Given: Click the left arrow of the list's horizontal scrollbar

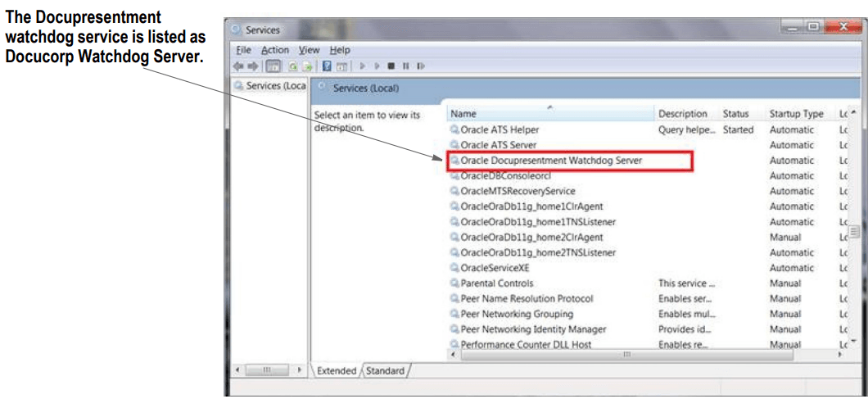Looking at the screenshot, I should point(455,354).
